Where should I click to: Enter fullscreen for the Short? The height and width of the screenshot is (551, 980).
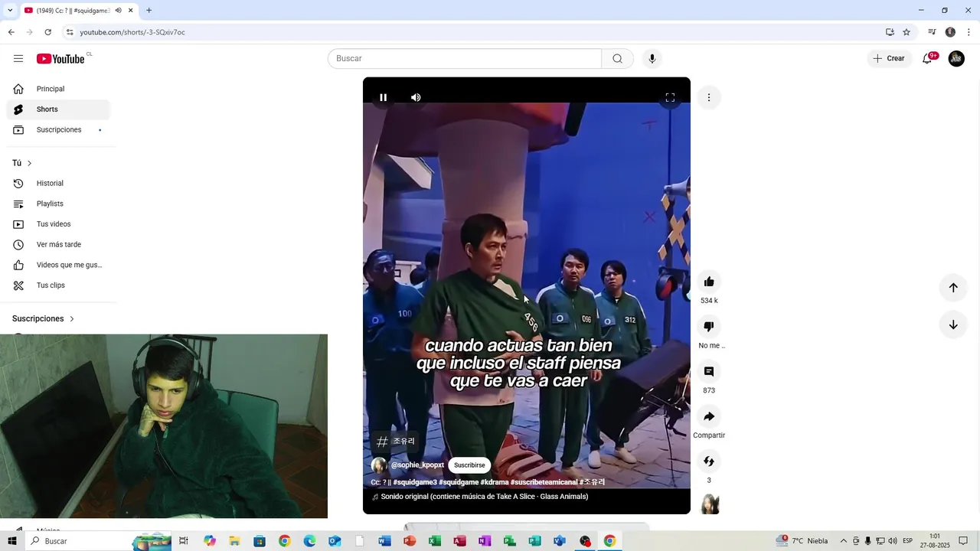(x=670, y=97)
